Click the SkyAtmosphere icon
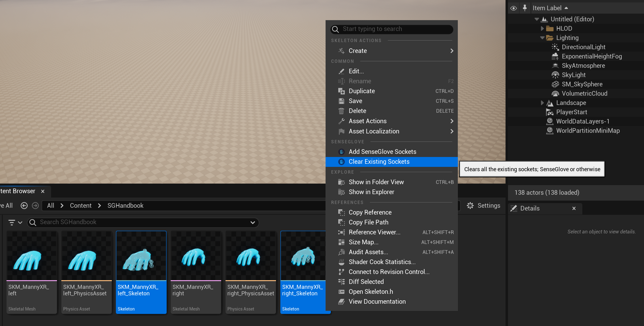Viewport: 644px width, 326px height. (x=555, y=65)
